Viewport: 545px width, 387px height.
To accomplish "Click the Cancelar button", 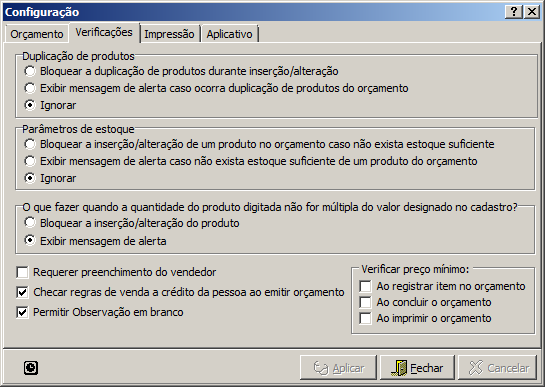I will pyautogui.click(x=498, y=368).
